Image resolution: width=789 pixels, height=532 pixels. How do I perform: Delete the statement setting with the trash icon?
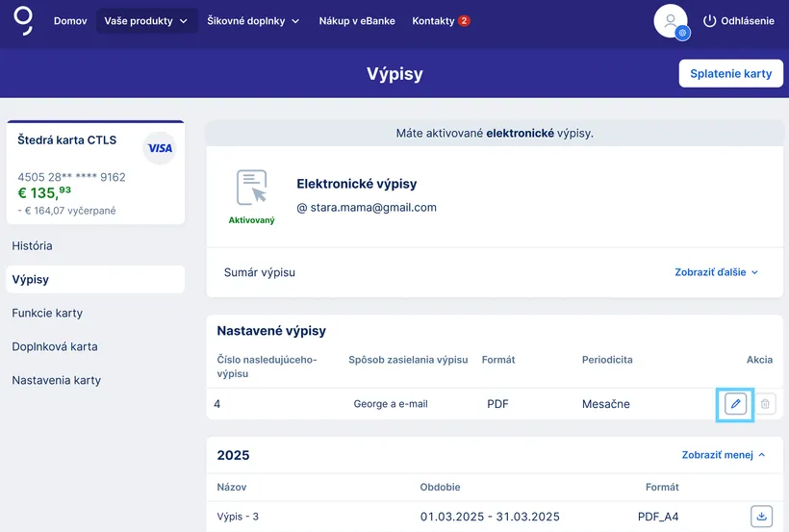[765, 404]
